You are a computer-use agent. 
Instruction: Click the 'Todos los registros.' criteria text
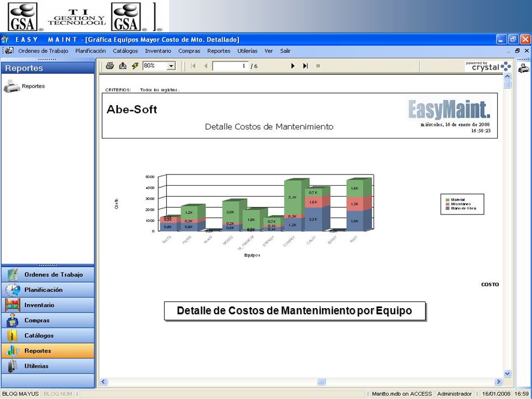pos(160,90)
